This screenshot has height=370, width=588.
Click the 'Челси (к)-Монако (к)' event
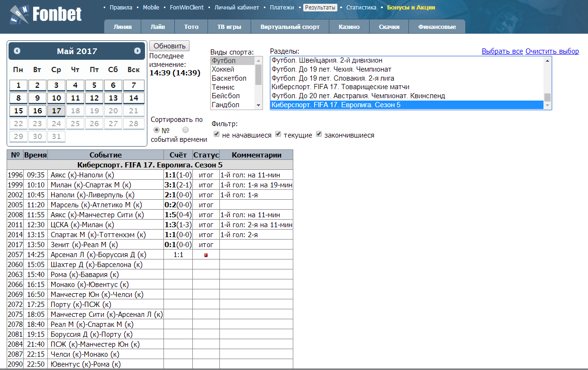pyautogui.click(x=85, y=354)
